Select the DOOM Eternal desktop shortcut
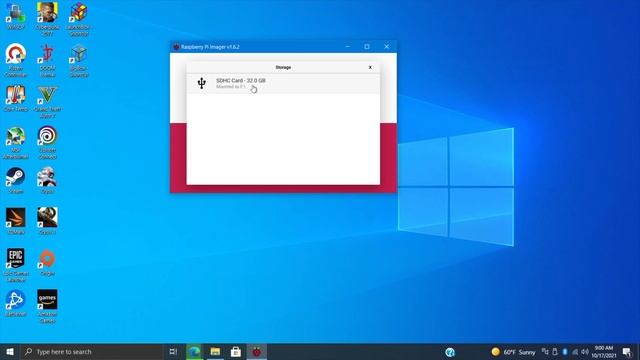The height and width of the screenshot is (360, 640). 47,60
